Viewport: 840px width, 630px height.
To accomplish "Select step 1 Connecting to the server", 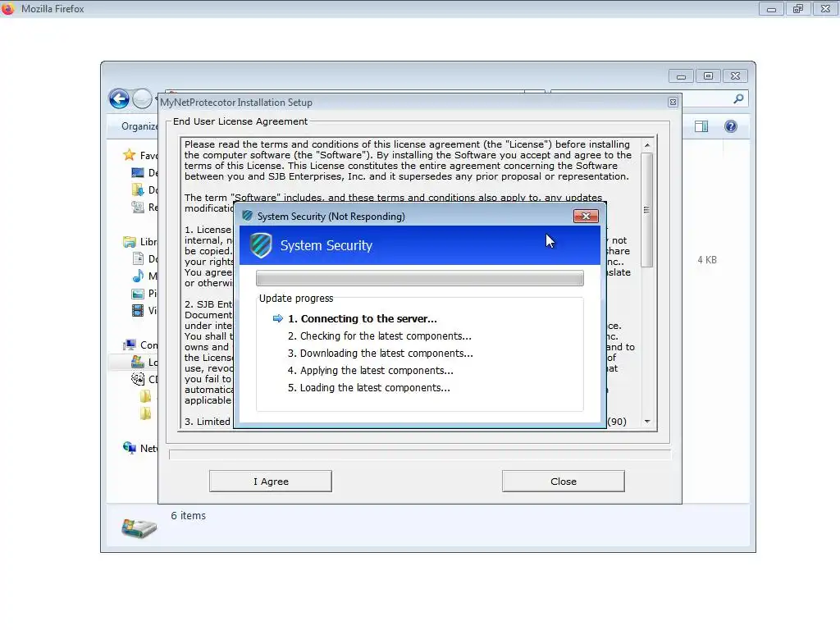I will click(363, 319).
